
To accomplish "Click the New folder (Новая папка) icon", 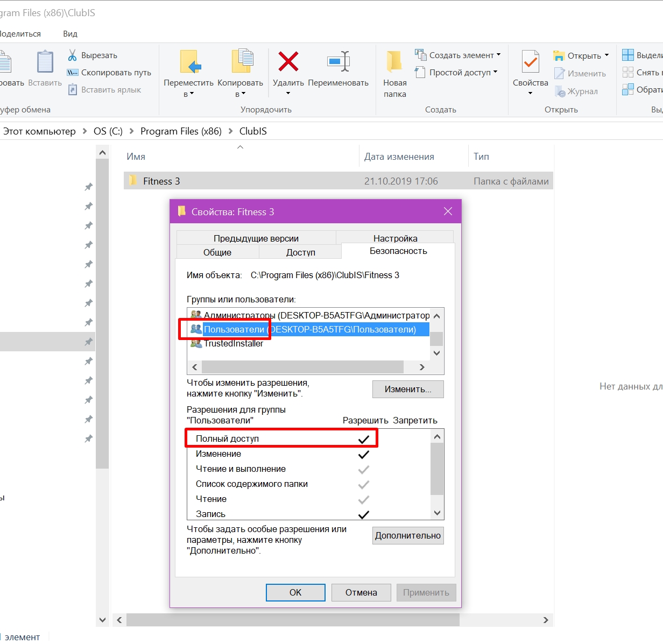I will 394,62.
